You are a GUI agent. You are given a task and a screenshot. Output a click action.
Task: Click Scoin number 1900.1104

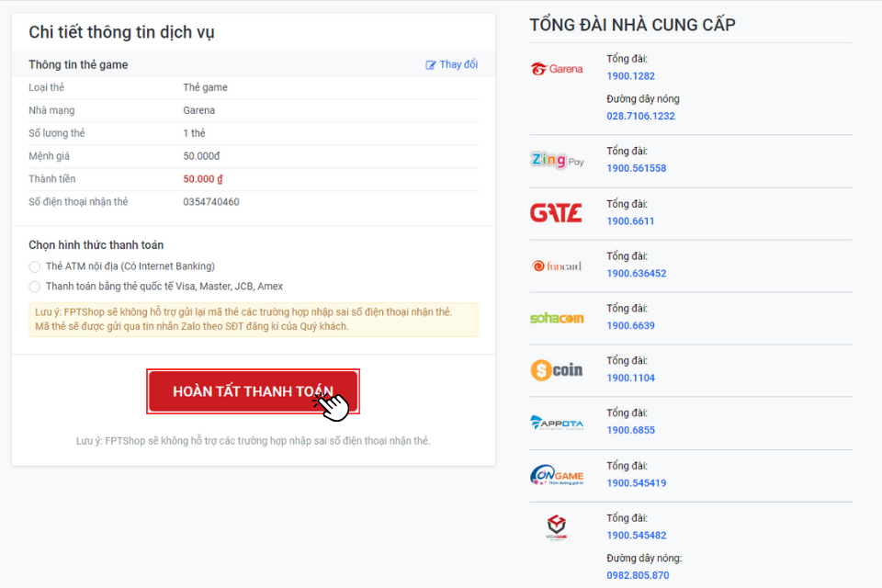(630, 379)
